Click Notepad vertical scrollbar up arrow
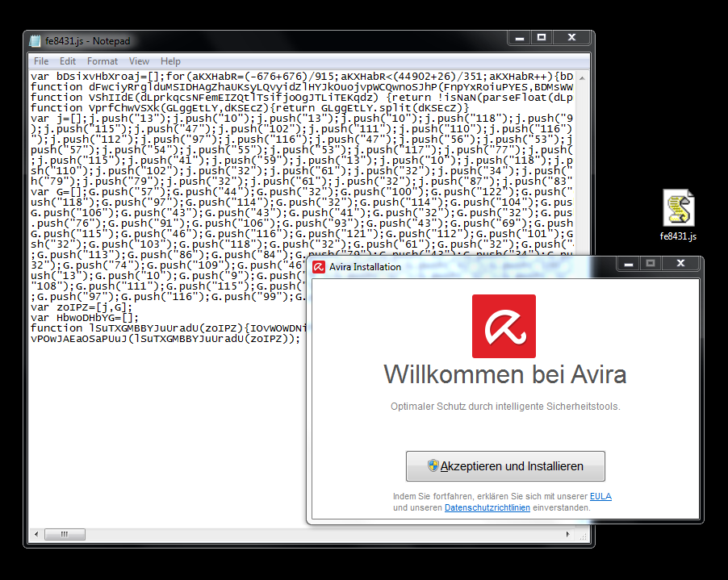 pyautogui.click(x=582, y=78)
